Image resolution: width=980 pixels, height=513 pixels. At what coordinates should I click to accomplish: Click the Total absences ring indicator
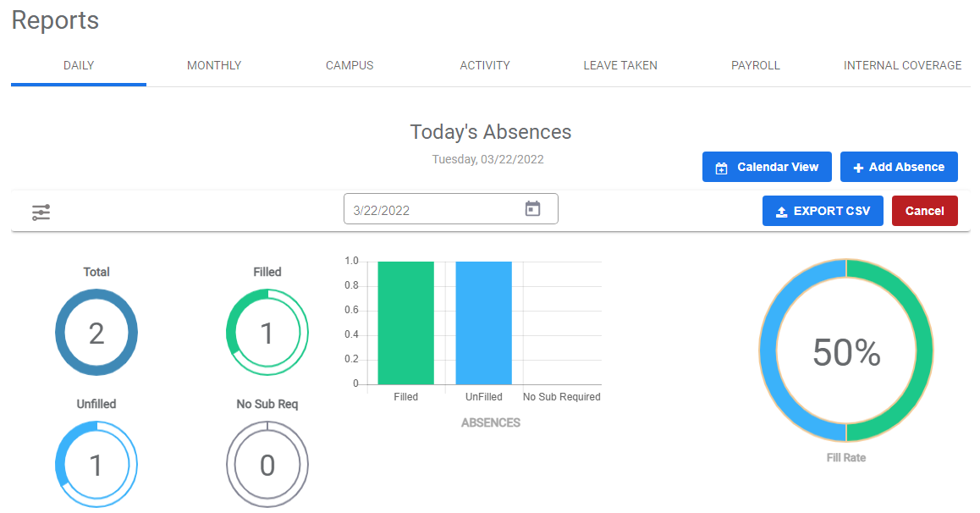coord(96,333)
